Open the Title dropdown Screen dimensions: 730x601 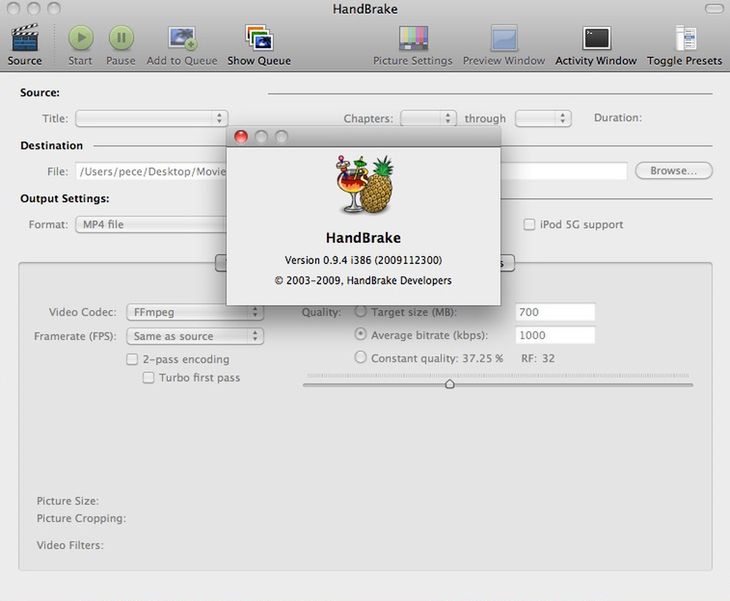[152, 118]
